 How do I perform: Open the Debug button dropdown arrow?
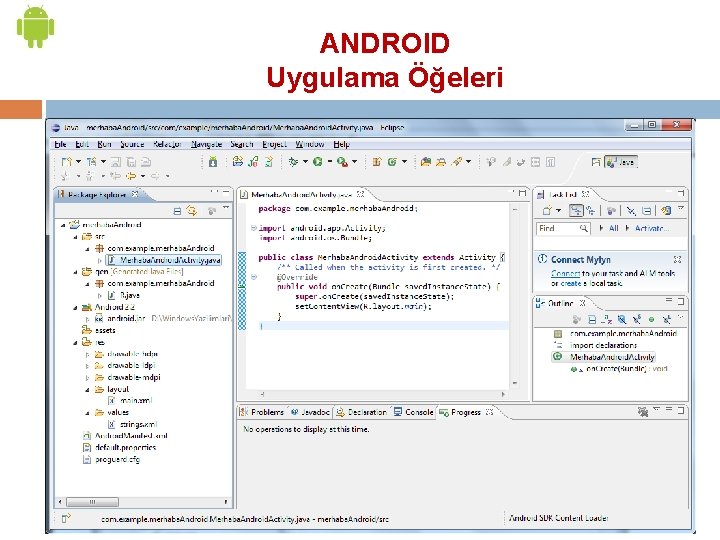(305, 162)
